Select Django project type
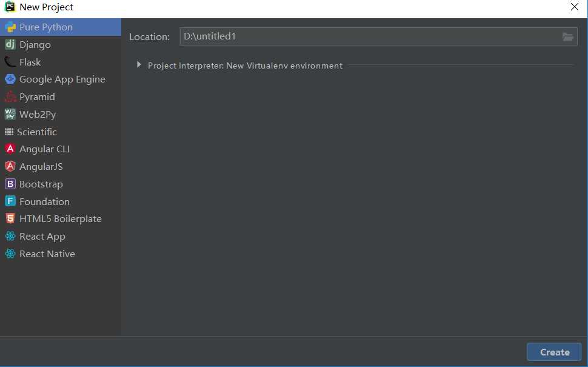This screenshot has height=367, width=588. point(61,44)
